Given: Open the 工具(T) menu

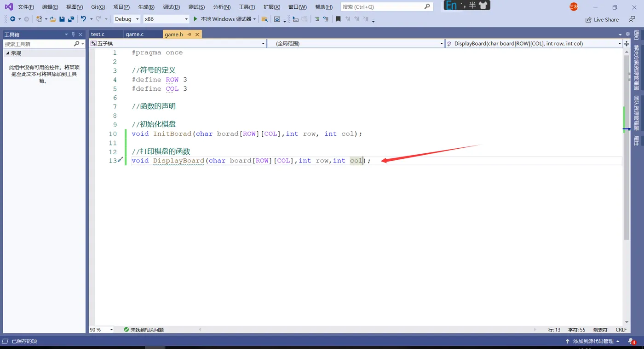Looking at the screenshot, I should pos(247,7).
